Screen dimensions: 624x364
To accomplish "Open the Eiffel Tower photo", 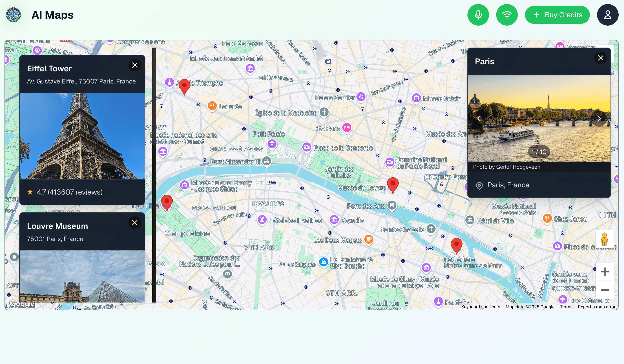I will [82, 136].
